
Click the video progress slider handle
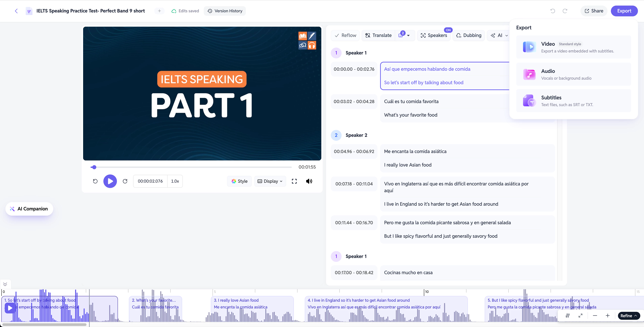(x=94, y=167)
